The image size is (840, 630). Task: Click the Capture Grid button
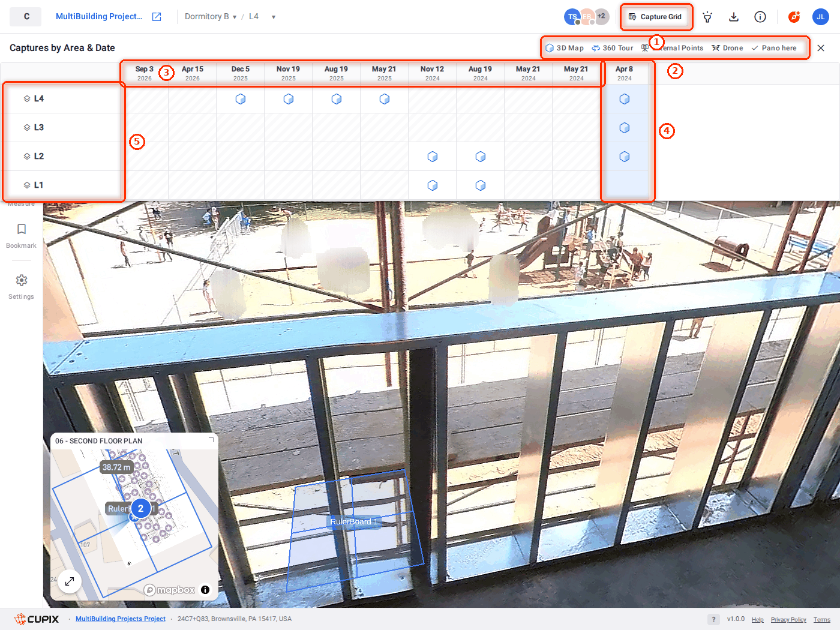click(x=655, y=17)
